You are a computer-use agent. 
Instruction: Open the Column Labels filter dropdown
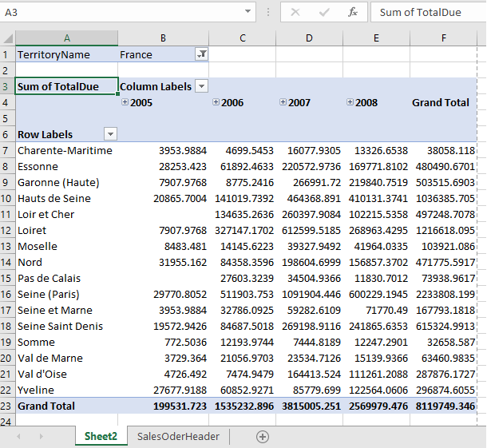(x=201, y=86)
